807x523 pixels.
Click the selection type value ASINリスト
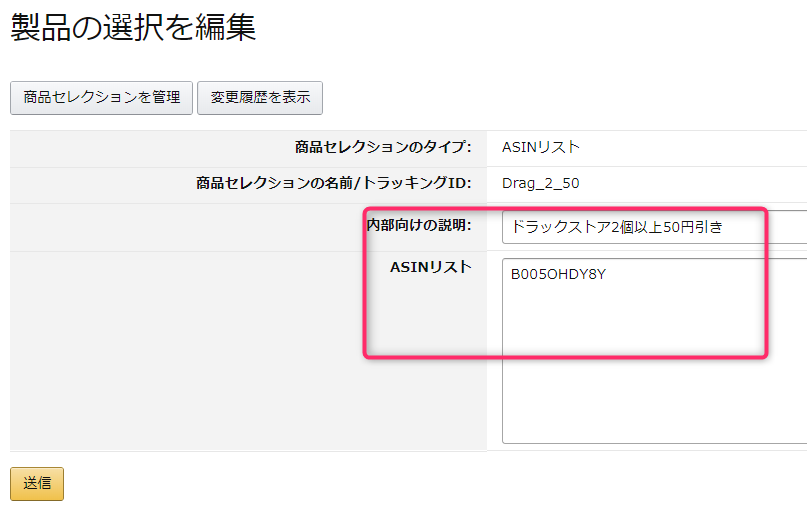540,147
